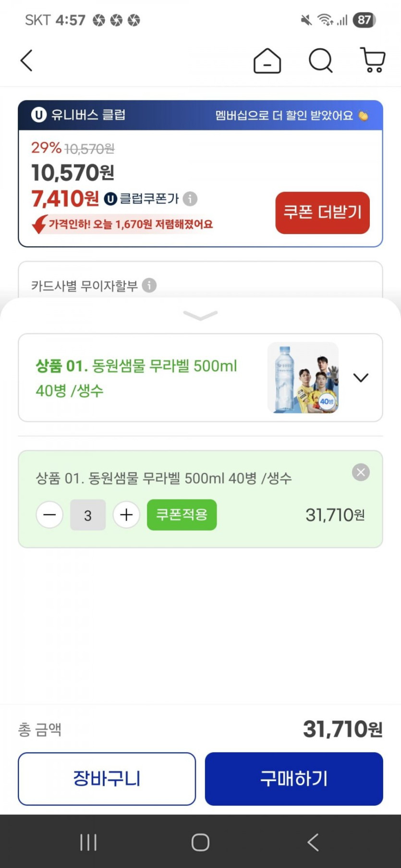Open the shopping cart icon
This screenshot has width=401, height=868.
point(373,60)
